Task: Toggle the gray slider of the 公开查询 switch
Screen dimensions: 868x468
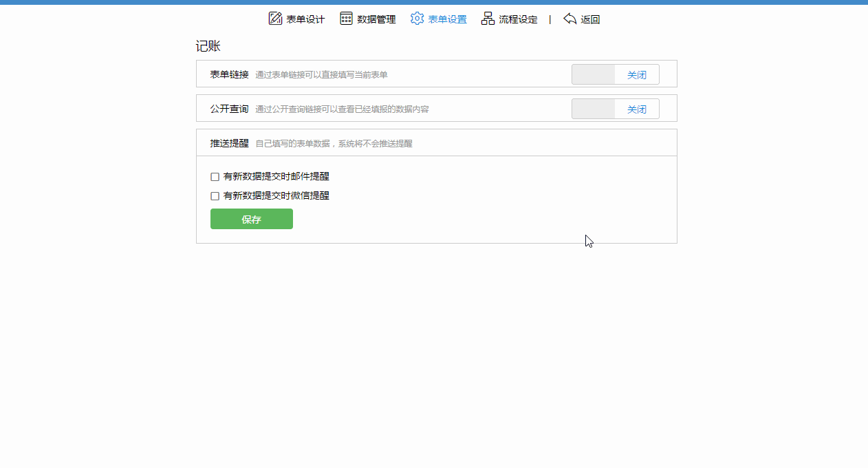Action: coord(594,109)
